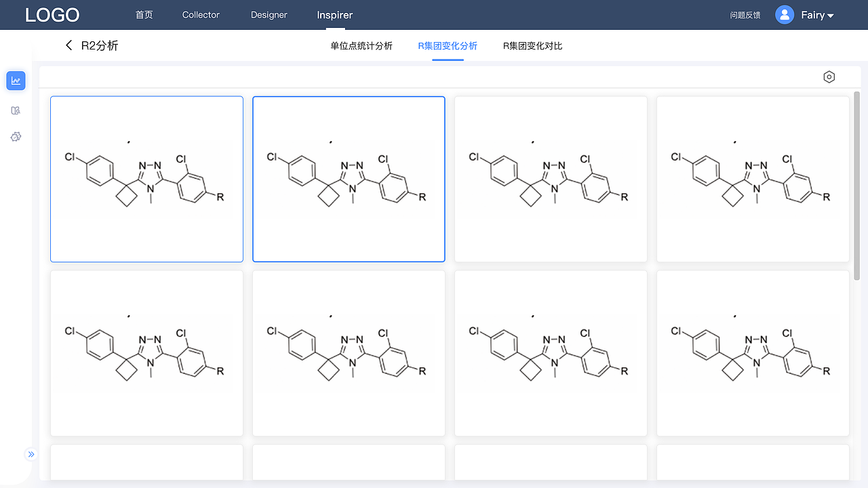
Task: Pick first molecule card in second row
Action: pos(146,353)
